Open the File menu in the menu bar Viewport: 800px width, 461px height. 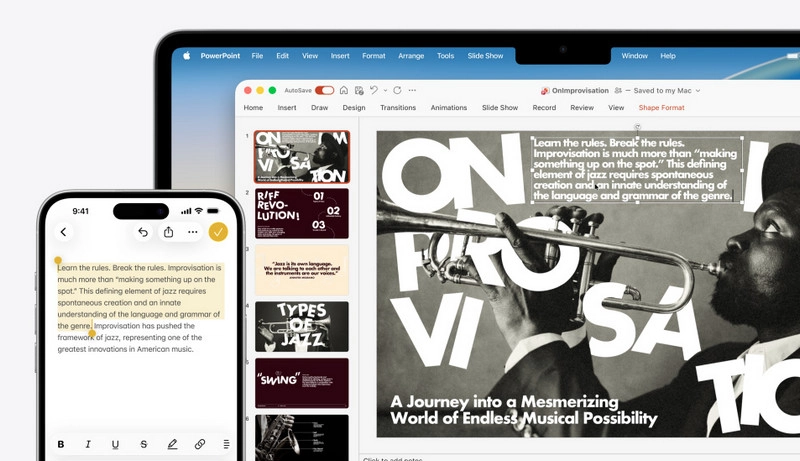point(257,56)
